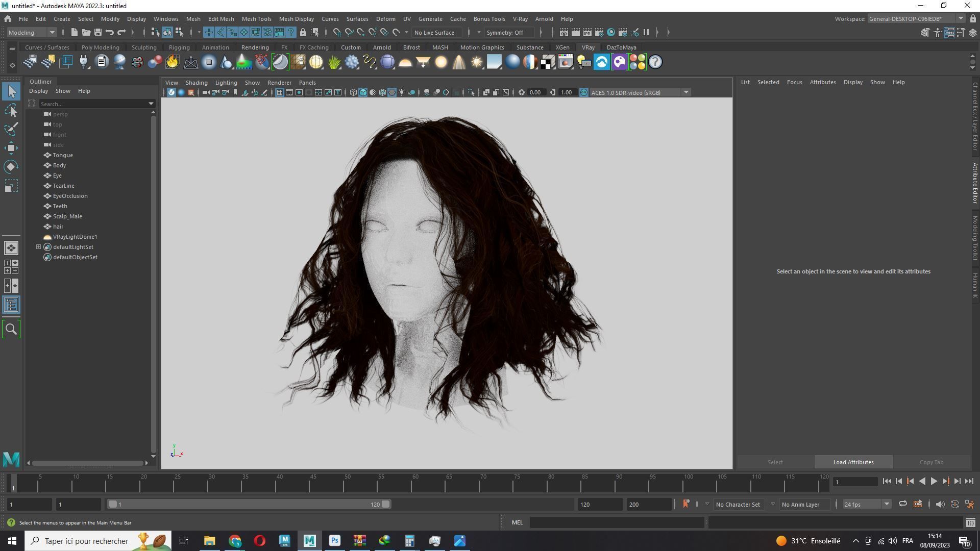The image size is (980, 551).
Task: Select the Move tool in toolbox
Action: tap(11, 148)
